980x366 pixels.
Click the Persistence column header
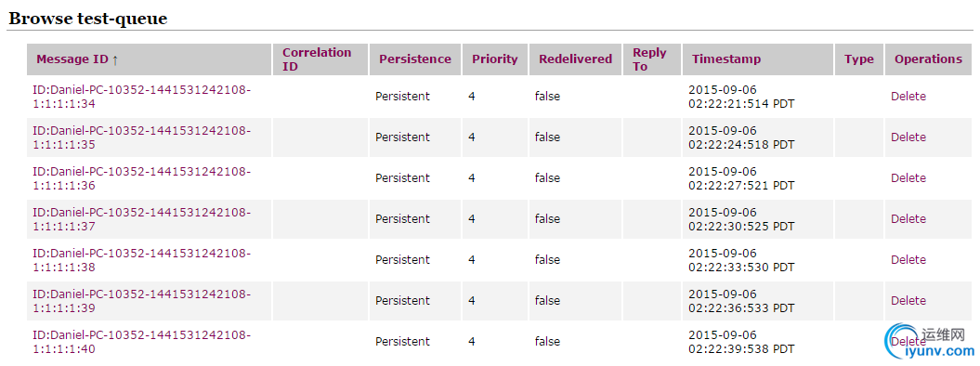[x=415, y=59]
